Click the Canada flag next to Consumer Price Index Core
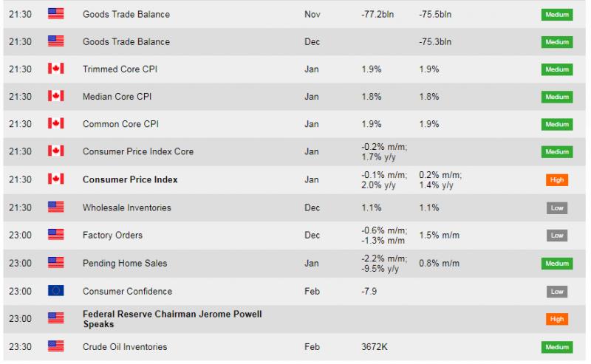This screenshot has width=591, height=364. 56,151
